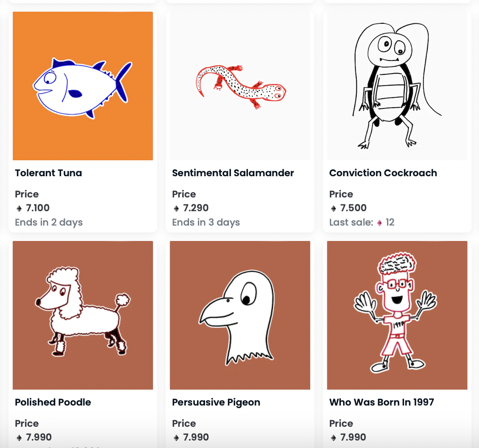Image resolution: width=479 pixels, height=448 pixels.
Task: Click the Ethereum icon beside 1997 card price
Action: 333,438
